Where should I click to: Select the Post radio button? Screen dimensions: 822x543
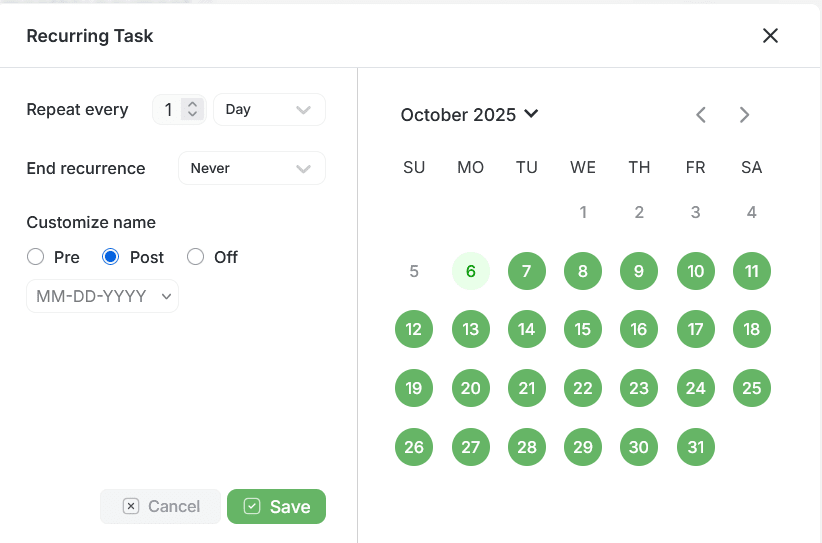[x=111, y=257]
